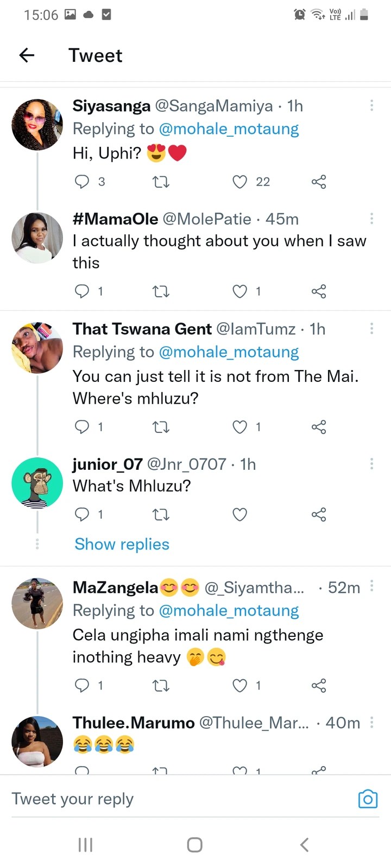Like MaZangela's reply

[x=240, y=686]
